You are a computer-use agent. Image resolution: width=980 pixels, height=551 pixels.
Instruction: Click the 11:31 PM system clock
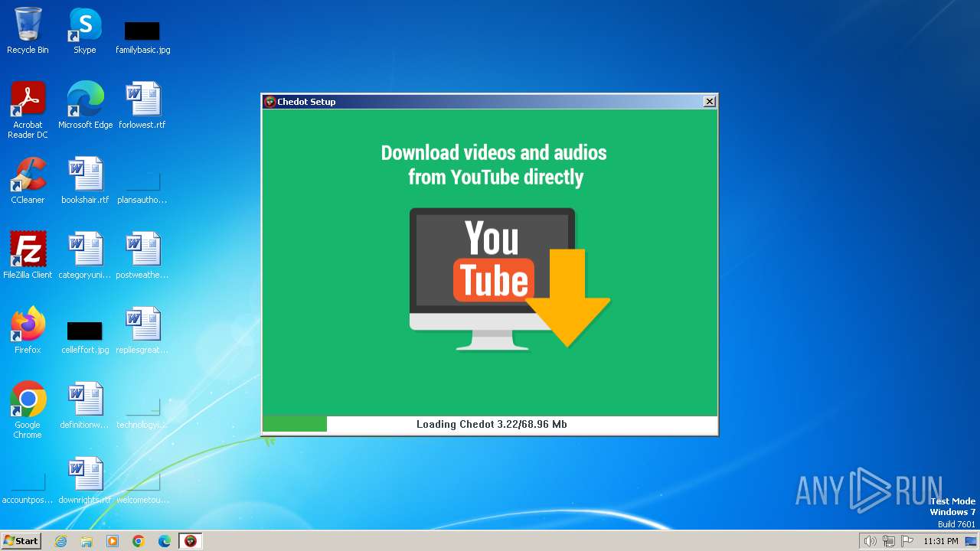point(940,541)
